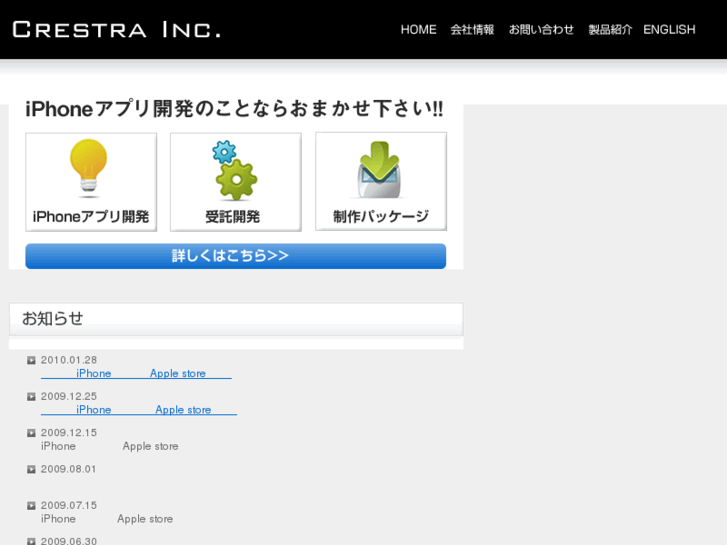Select the 受託開発 card label
This screenshot has width=727, height=545.
[x=233, y=217]
